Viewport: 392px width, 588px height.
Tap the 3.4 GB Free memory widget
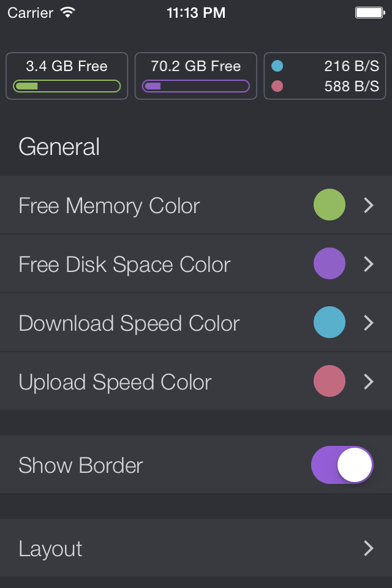pyautogui.click(x=67, y=76)
